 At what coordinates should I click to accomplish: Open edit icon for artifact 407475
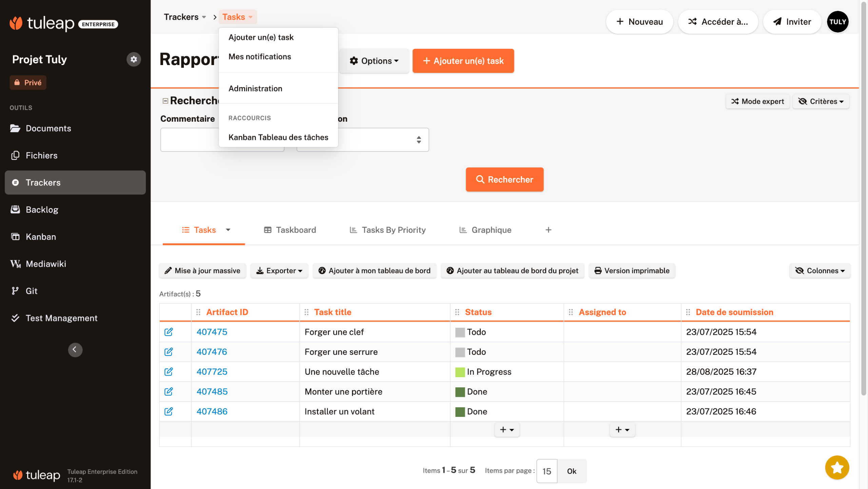(169, 332)
